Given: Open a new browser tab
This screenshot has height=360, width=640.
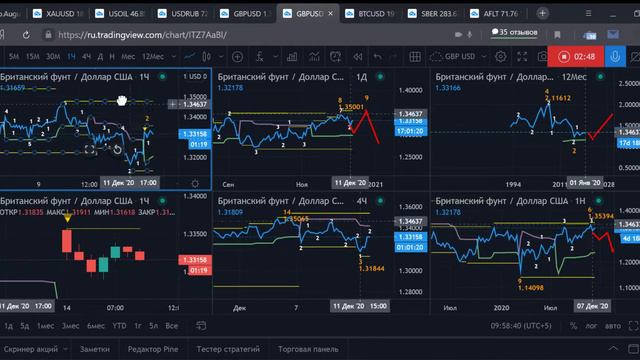Looking at the screenshot, I should point(542,13).
